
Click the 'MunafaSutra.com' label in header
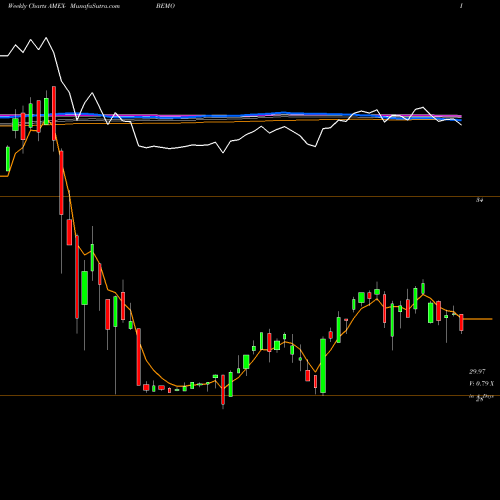point(95,6)
